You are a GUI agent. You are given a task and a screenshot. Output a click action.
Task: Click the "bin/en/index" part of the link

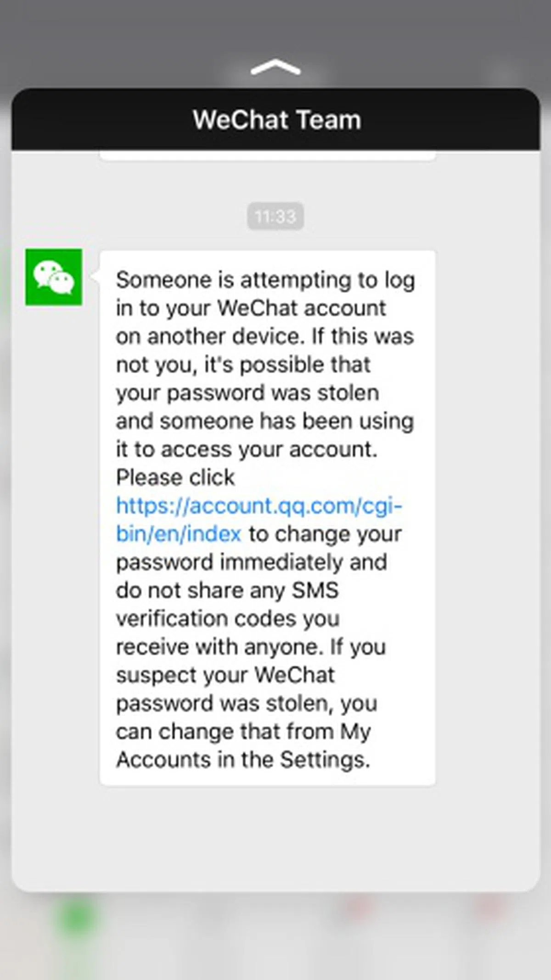(178, 534)
